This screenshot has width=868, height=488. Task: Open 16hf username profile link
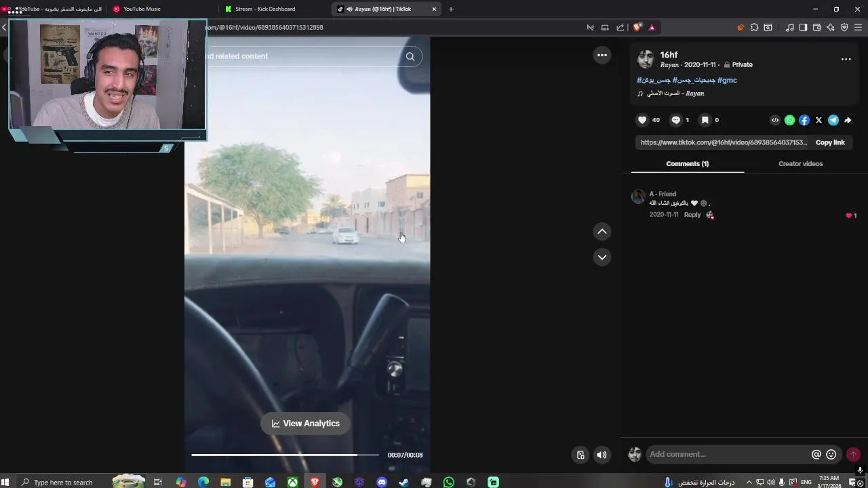[669, 55]
